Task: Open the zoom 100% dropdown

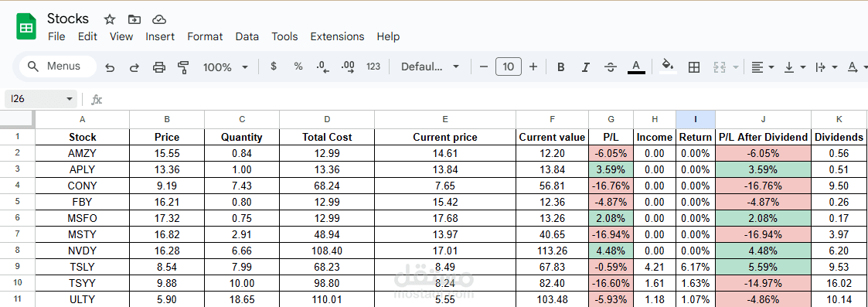Action: (x=226, y=67)
